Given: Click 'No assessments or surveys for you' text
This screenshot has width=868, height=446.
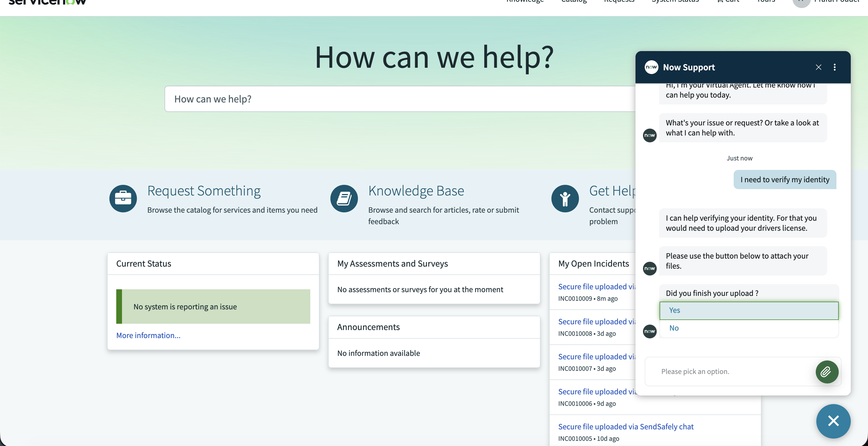Looking at the screenshot, I should [420, 289].
